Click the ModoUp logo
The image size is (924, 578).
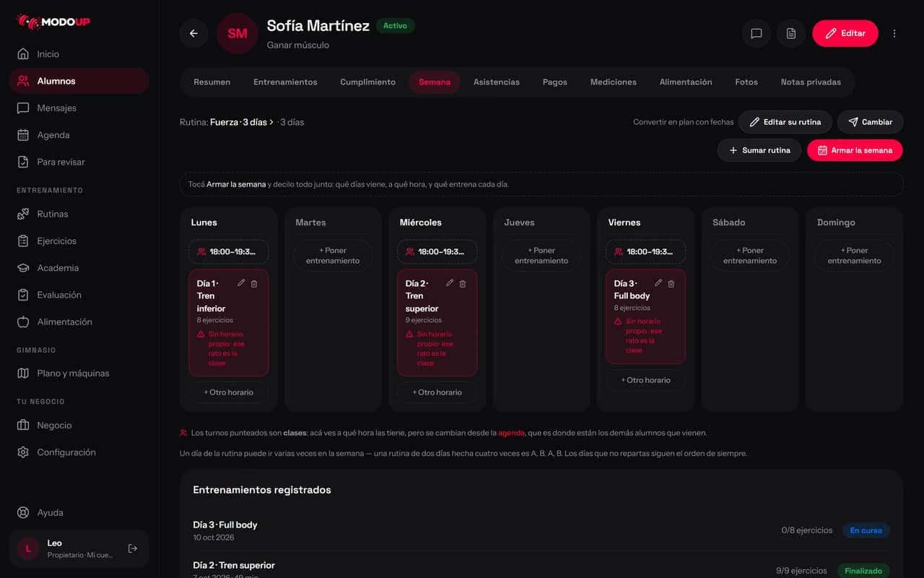[x=53, y=22]
